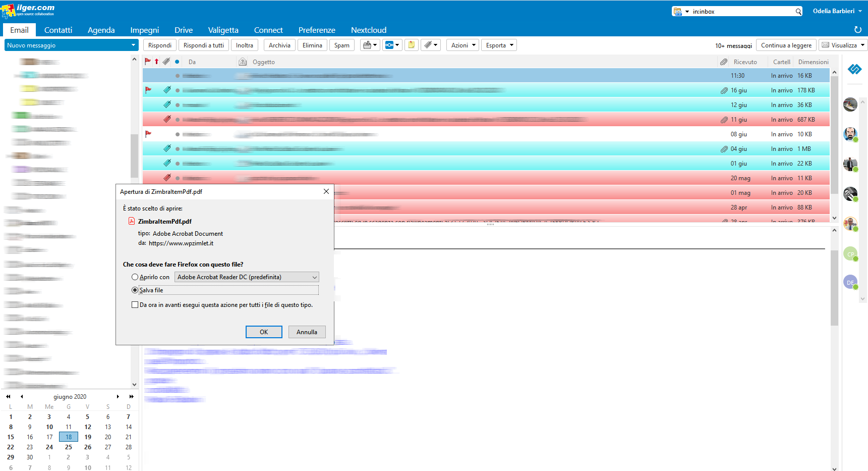Open the Preferenze tab
Viewport: 868px width, 471px height.
(x=317, y=30)
